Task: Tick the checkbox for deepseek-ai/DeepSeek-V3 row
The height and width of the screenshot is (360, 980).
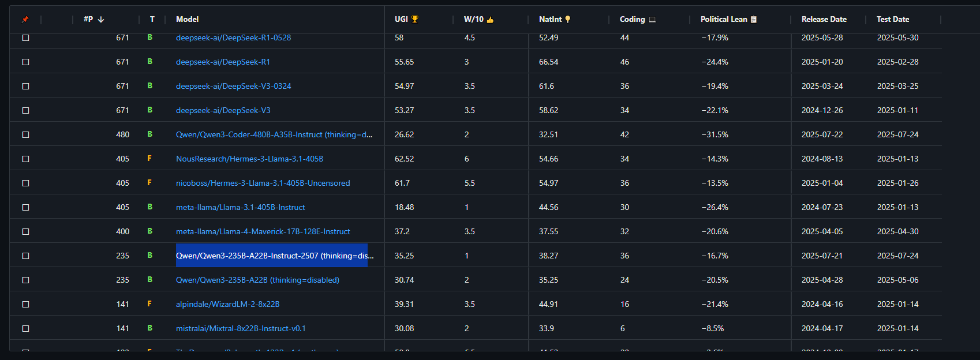Action: pyautogui.click(x=25, y=110)
